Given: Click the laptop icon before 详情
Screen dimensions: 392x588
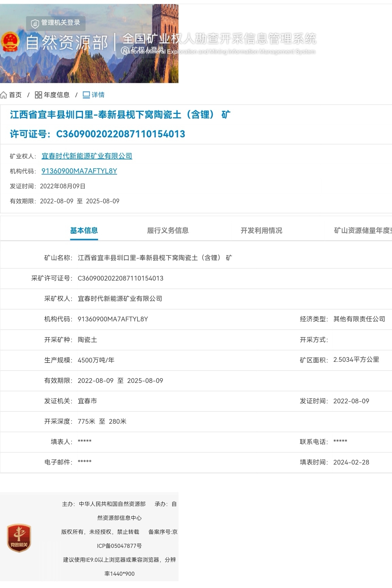Looking at the screenshot, I should (x=86, y=95).
